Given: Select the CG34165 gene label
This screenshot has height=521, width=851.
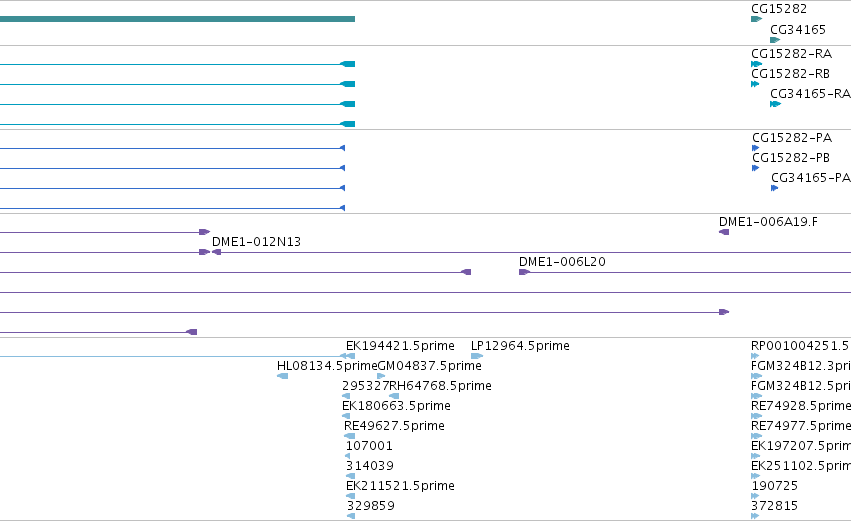Looking at the screenshot, I should click(x=798, y=29).
